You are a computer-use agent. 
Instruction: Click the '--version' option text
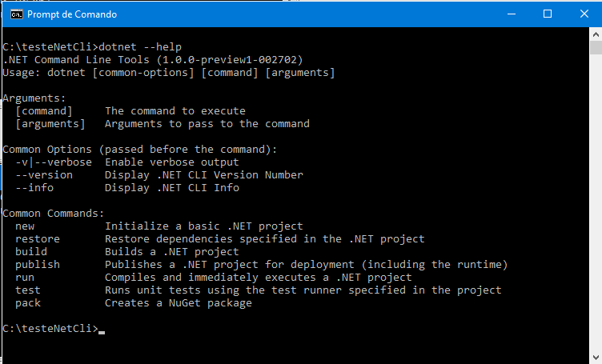44,175
